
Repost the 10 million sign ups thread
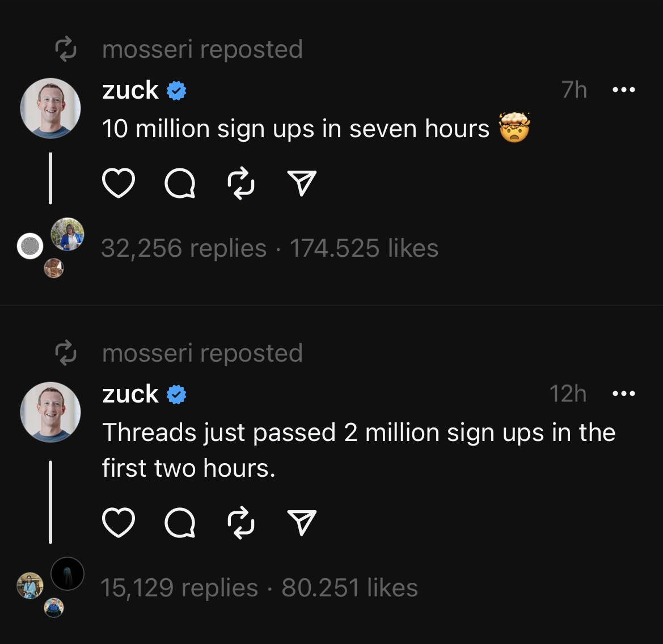pos(241,183)
